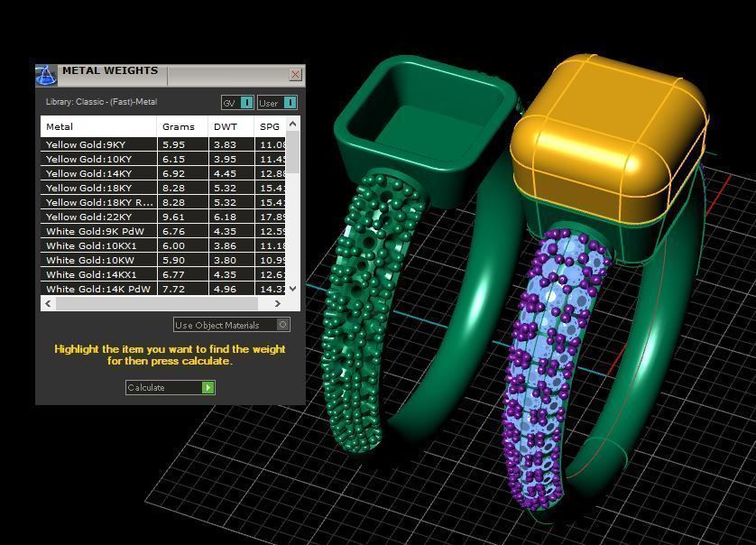The image size is (756, 545).
Task: Close the Metal Weights panel
Action: (295, 74)
